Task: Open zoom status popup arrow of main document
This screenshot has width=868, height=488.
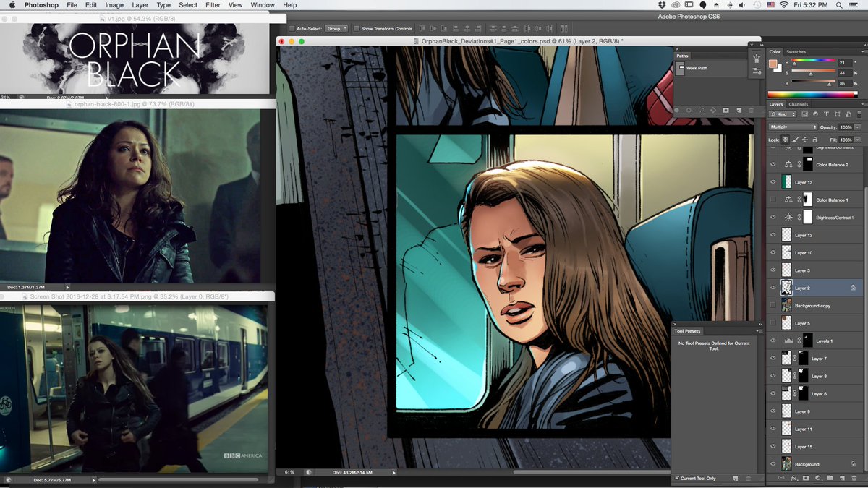Action: coord(394,472)
